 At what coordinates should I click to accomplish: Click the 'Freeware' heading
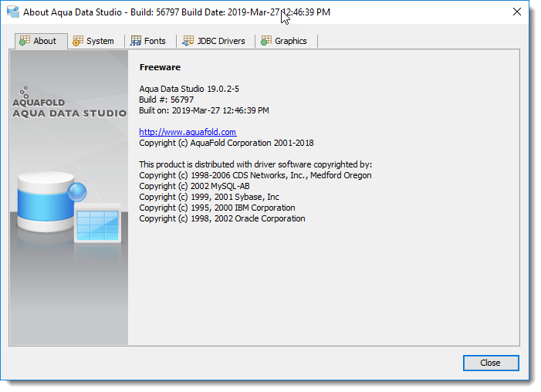pos(160,67)
